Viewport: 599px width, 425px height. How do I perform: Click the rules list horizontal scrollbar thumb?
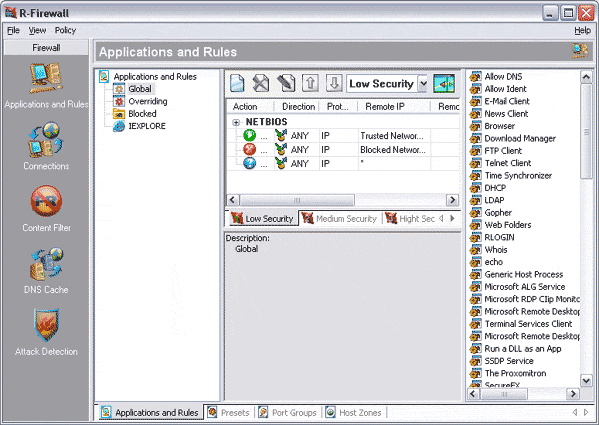pos(297,200)
